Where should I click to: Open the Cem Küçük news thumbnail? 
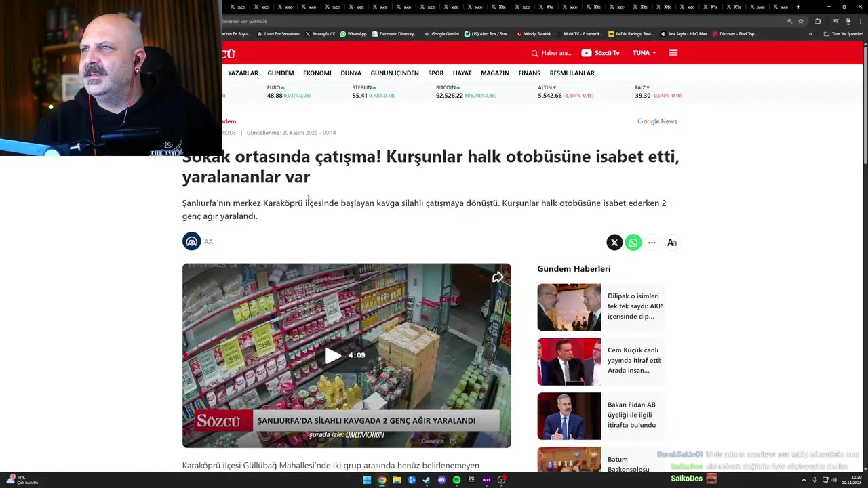point(569,362)
